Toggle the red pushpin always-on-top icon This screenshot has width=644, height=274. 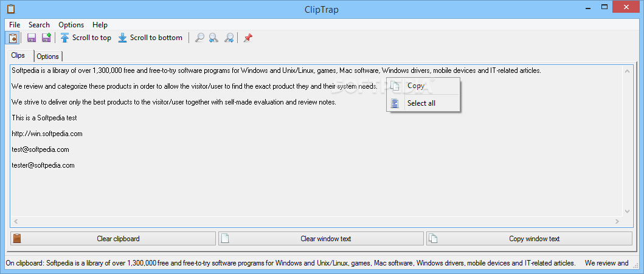click(x=248, y=38)
